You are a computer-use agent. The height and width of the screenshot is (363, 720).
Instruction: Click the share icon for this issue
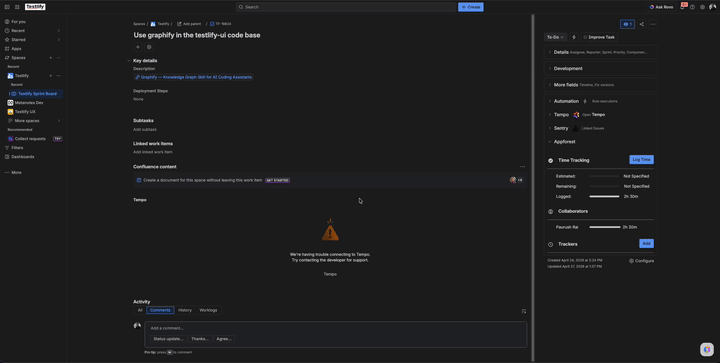point(641,24)
